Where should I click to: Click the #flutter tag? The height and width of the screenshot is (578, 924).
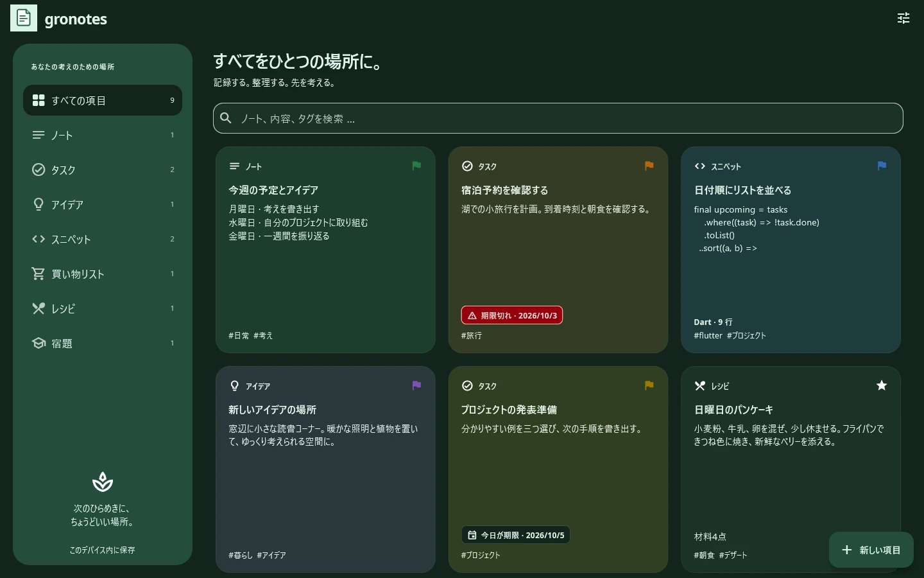click(x=708, y=335)
